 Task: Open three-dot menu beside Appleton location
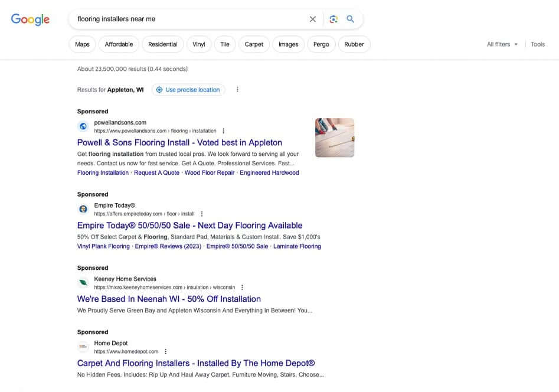[237, 90]
